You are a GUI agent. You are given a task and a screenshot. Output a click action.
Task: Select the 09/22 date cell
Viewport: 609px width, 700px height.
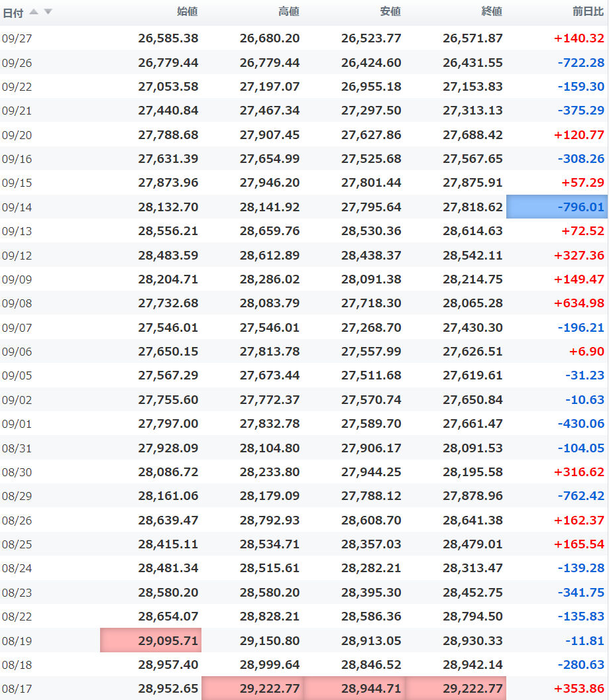pyautogui.click(x=17, y=87)
